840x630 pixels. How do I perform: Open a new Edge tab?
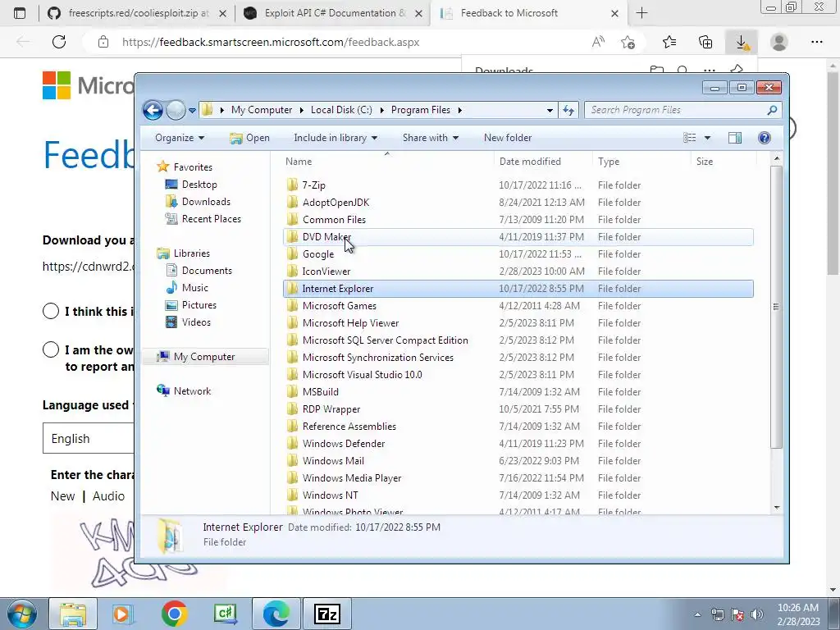[641, 13]
